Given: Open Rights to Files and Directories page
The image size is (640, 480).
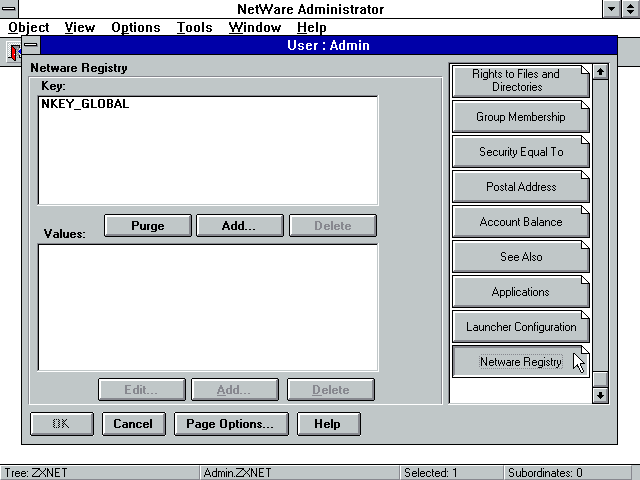Looking at the screenshot, I should [521, 81].
